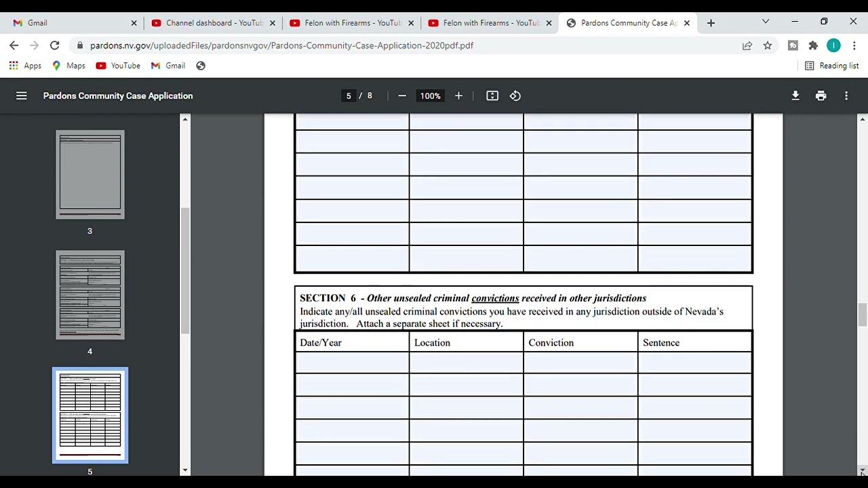Open the Maps bookmark
This screenshot has width=868, height=488.
pyautogui.click(x=68, y=66)
